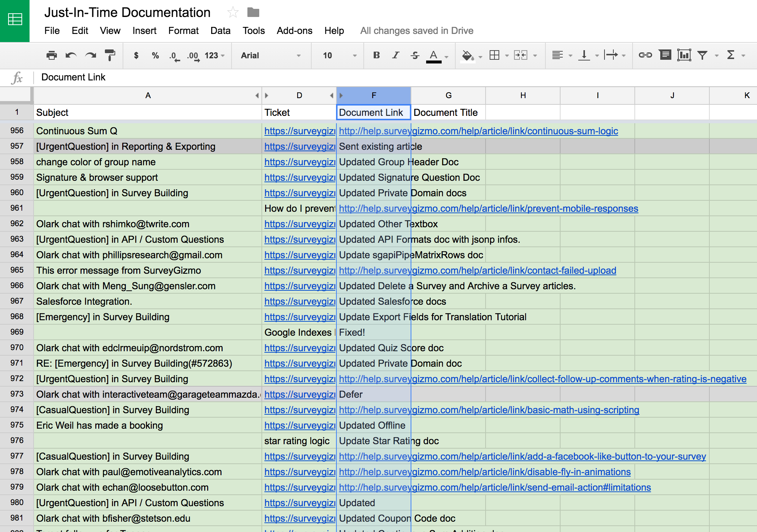Click the insert link chain icon
The width and height of the screenshot is (757, 532).
(645, 55)
